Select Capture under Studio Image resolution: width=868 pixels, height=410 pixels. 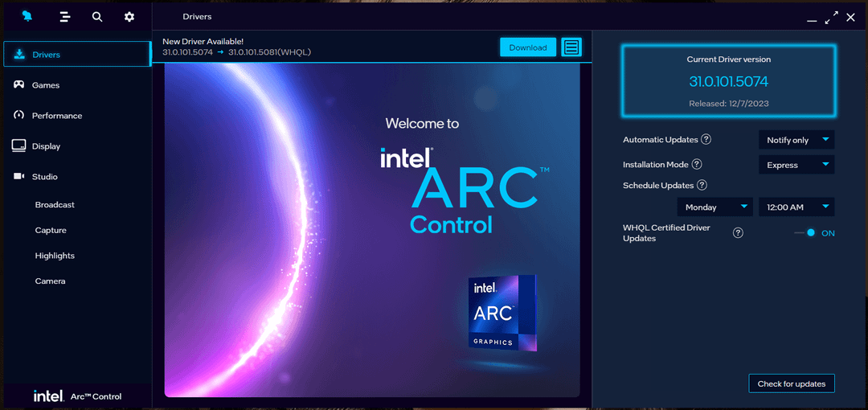coord(51,230)
